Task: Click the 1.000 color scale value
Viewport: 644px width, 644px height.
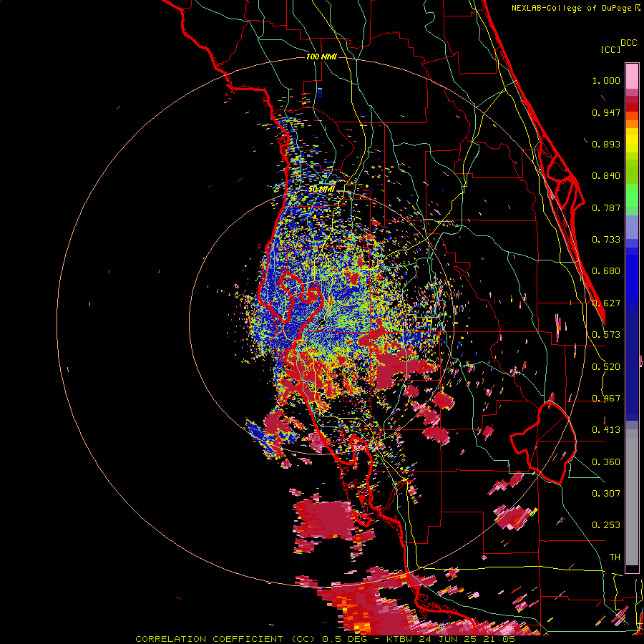Action: point(606,80)
